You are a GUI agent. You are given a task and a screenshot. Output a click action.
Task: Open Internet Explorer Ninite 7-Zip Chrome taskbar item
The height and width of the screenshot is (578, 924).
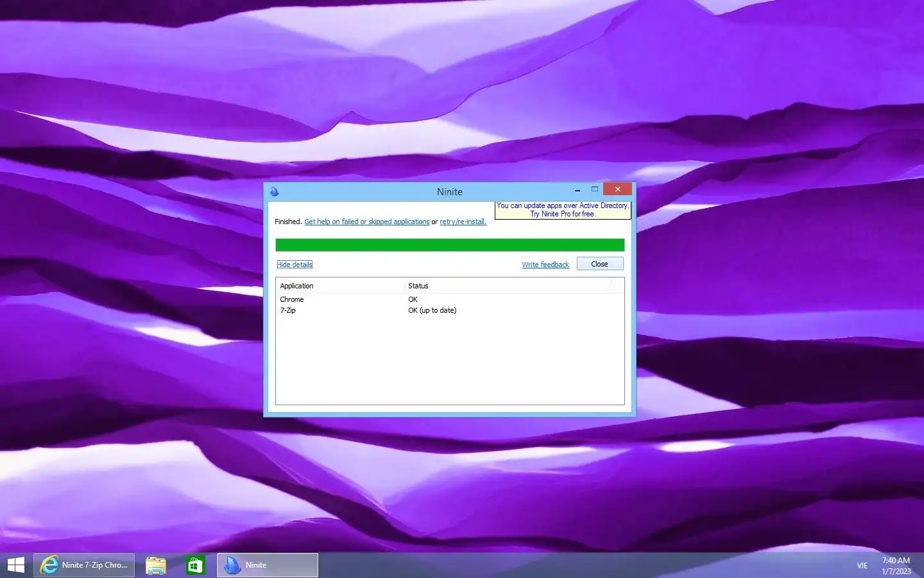point(84,565)
